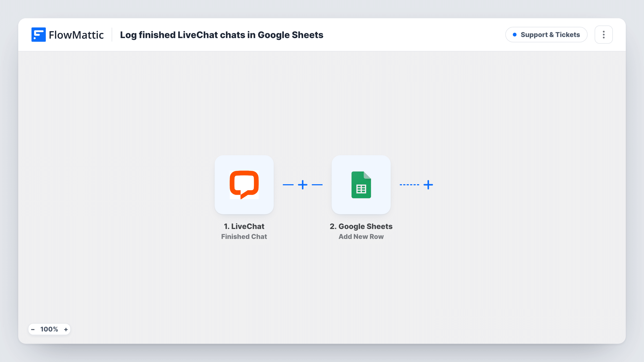
Task: Open Support & Tickets
Action: coord(546,35)
